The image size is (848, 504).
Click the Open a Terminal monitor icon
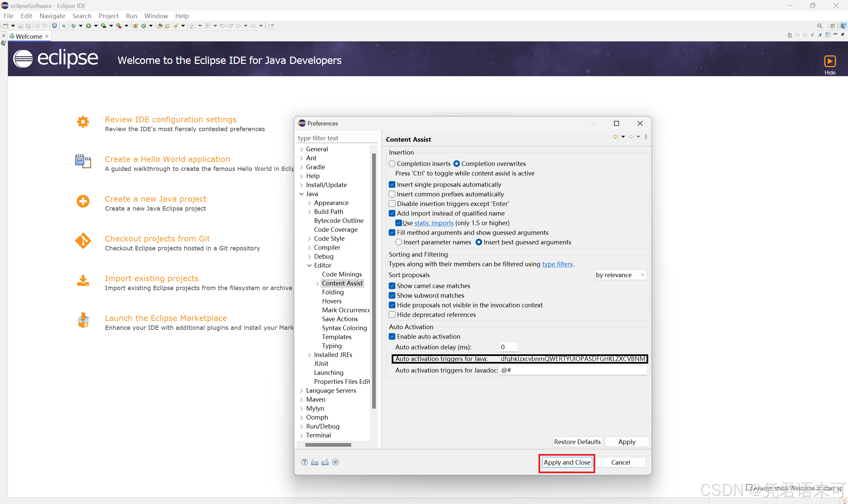click(x=54, y=26)
